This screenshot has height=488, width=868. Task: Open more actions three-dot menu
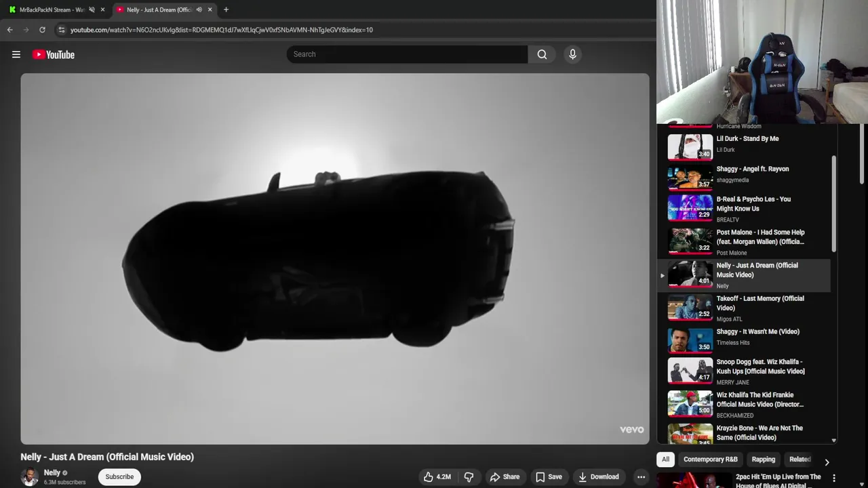coord(641,476)
